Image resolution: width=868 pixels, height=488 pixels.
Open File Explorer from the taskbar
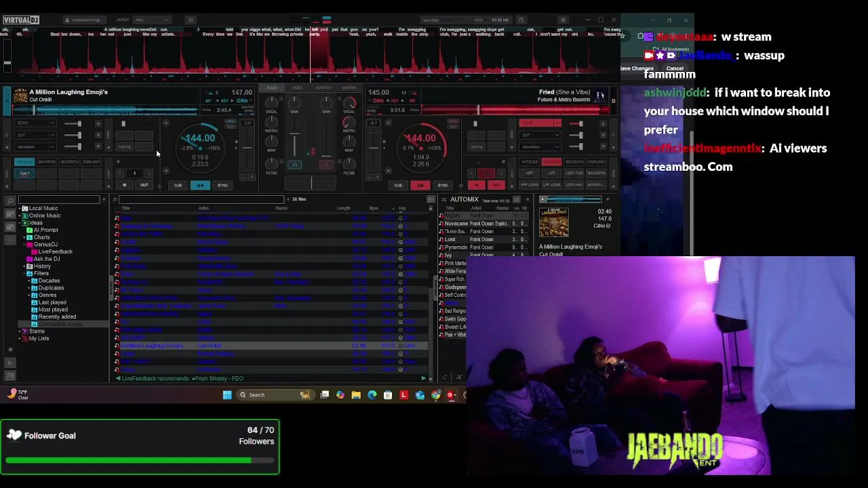(356, 395)
